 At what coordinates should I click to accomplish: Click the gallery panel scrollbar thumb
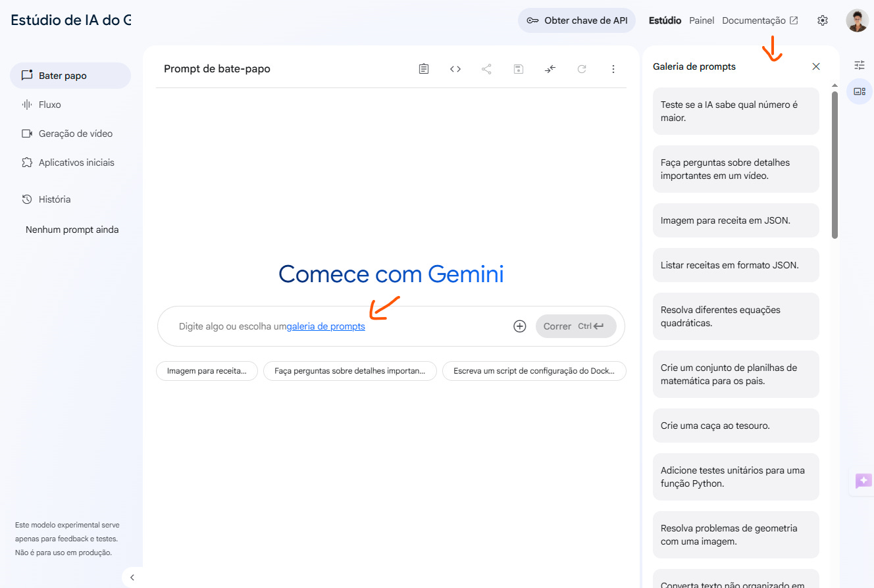(x=835, y=164)
